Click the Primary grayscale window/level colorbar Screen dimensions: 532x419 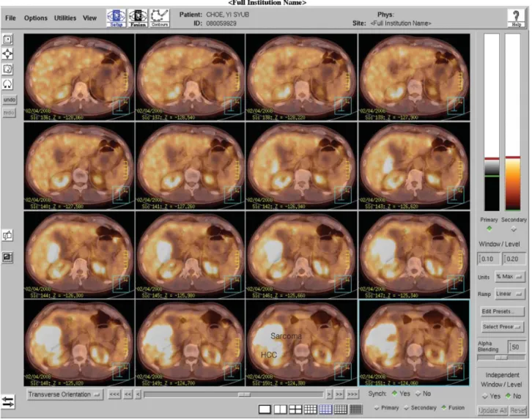[491, 122]
